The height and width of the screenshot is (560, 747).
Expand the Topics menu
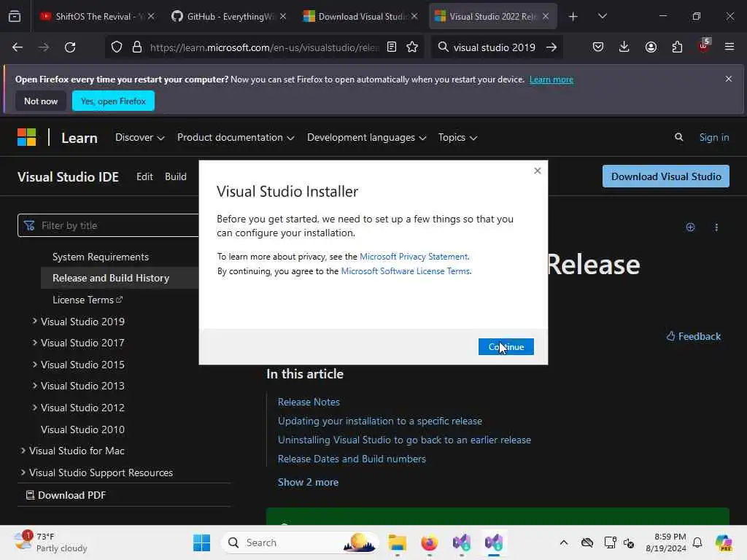[x=457, y=137]
